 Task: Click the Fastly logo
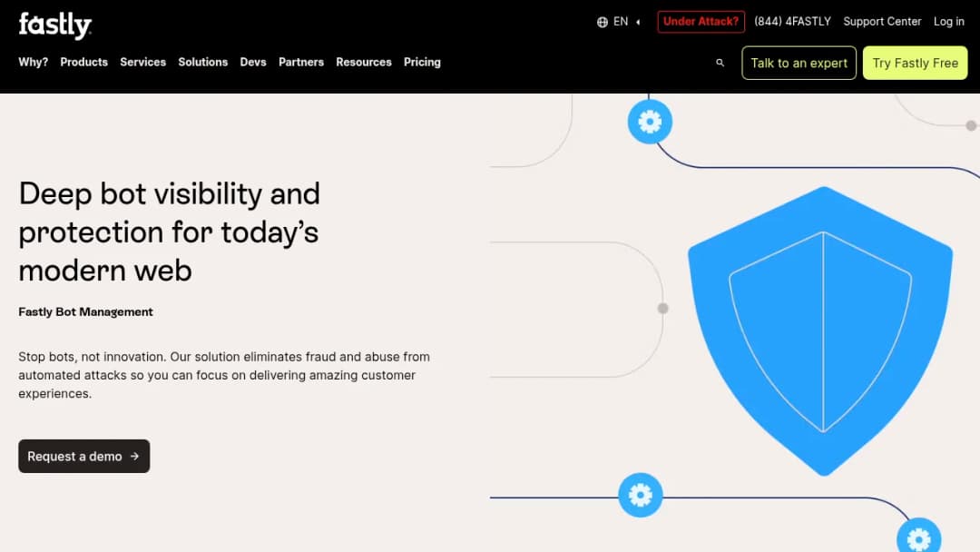[55, 25]
